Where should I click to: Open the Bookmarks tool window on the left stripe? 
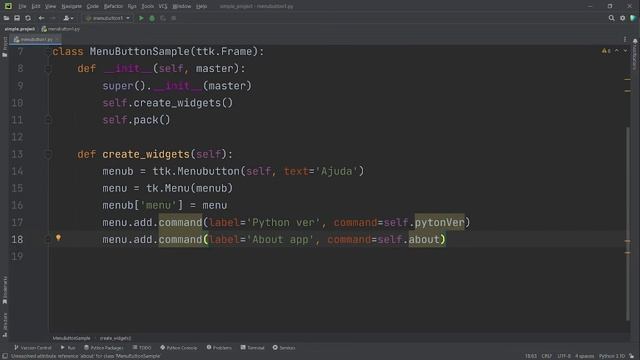tap(4, 290)
